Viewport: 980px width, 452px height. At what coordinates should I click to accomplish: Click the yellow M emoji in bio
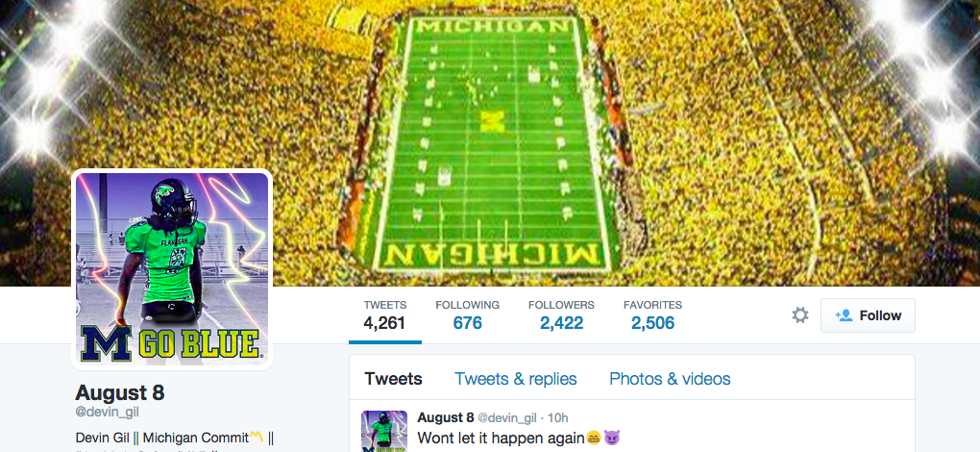coord(257,437)
